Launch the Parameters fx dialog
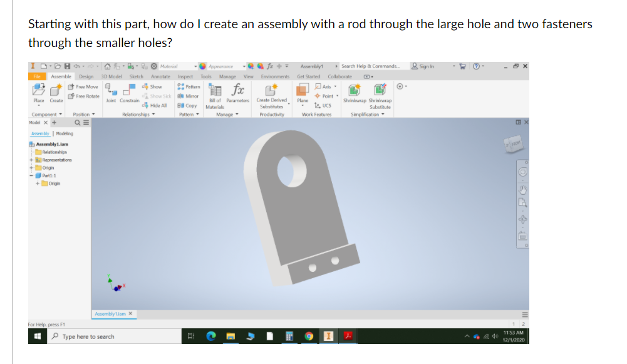 tap(238, 91)
